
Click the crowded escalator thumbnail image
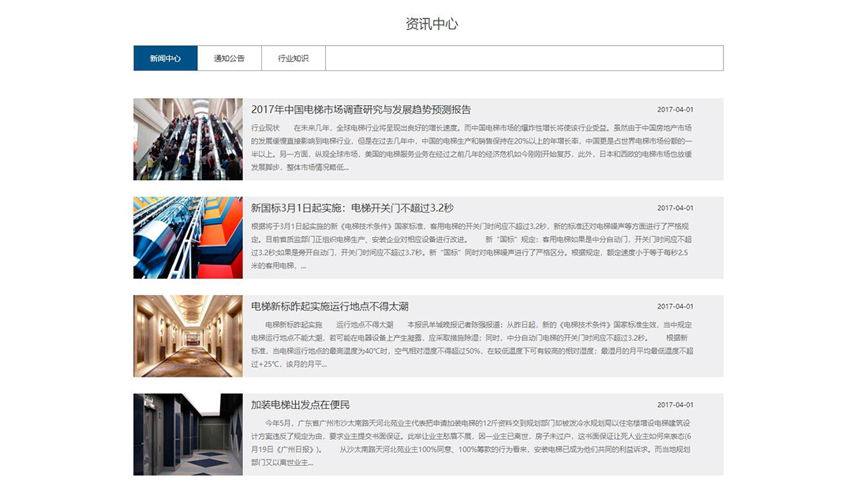click(188, 139)
